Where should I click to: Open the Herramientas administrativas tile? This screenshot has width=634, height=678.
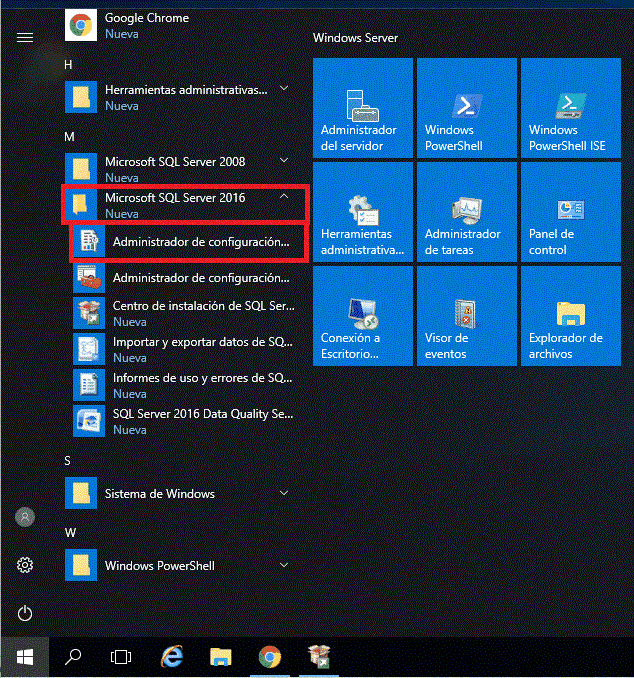(x=363, y=212)
